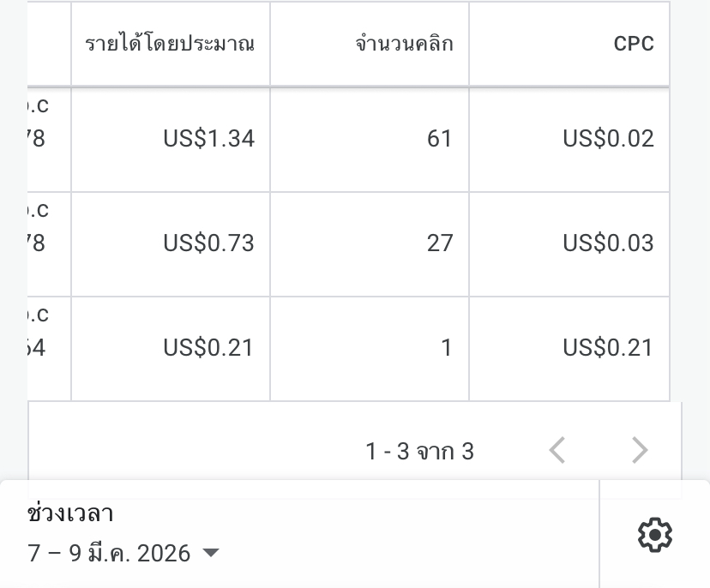This screenshot has height=588, width=710.
Task: Click the third row's จำนวนคลิก cell
Action: 445,348
